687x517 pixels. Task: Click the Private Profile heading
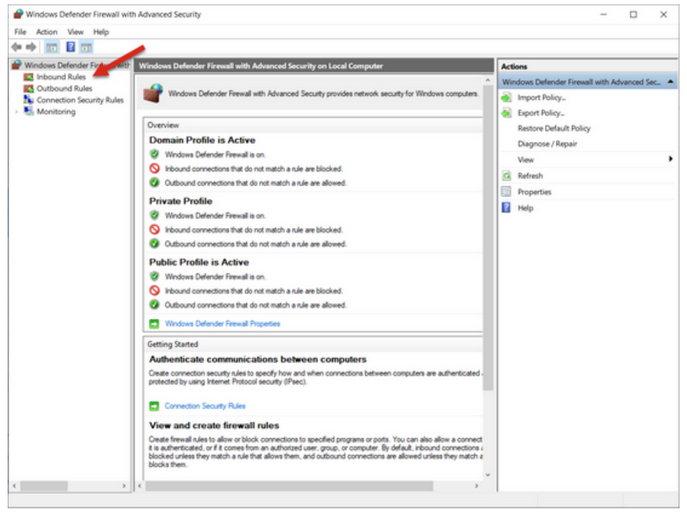coord(181,201)
